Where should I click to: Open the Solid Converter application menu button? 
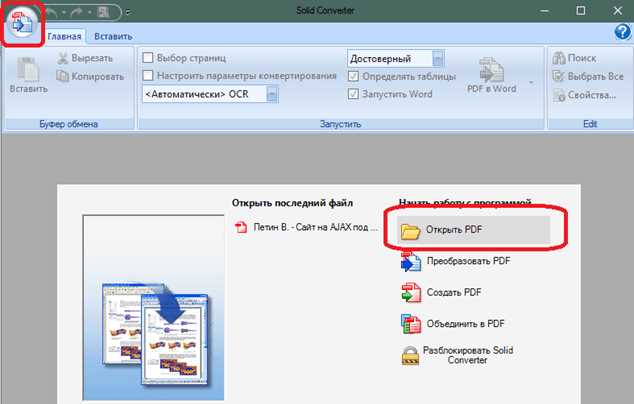[22, 23]
